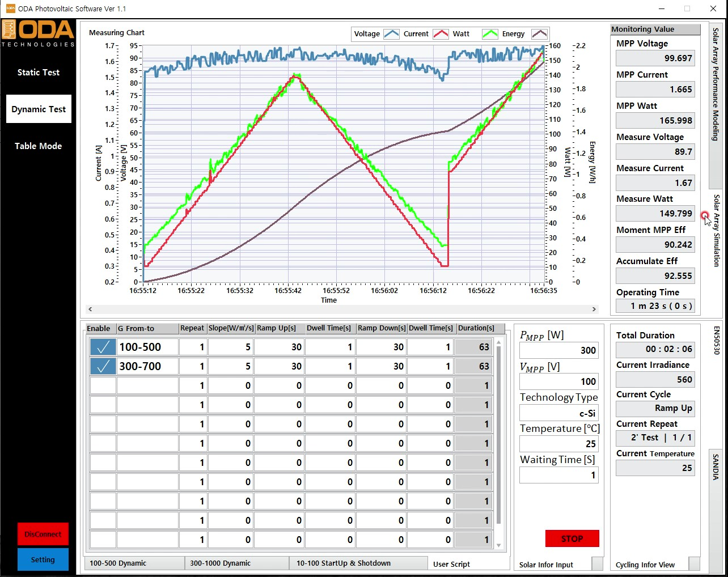Click the Current legend line icon
The height and width of the screenshot is (577, 728).
tap(441, 34)
